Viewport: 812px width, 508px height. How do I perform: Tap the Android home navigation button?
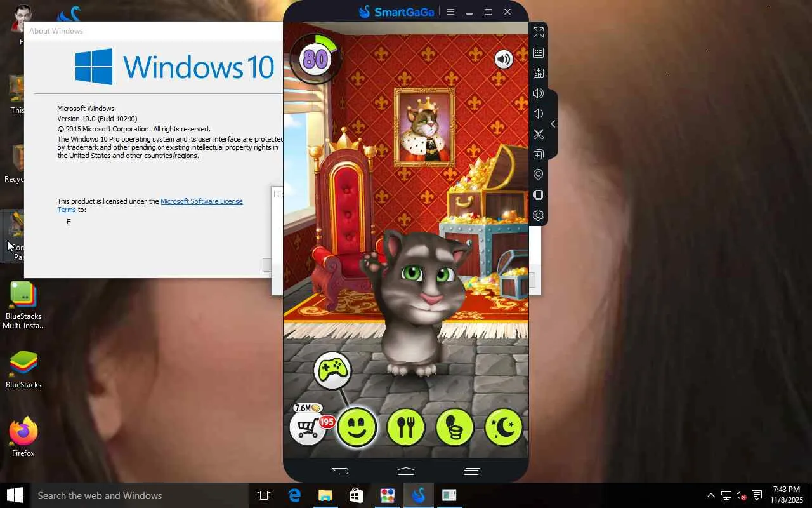click(406, 471)
